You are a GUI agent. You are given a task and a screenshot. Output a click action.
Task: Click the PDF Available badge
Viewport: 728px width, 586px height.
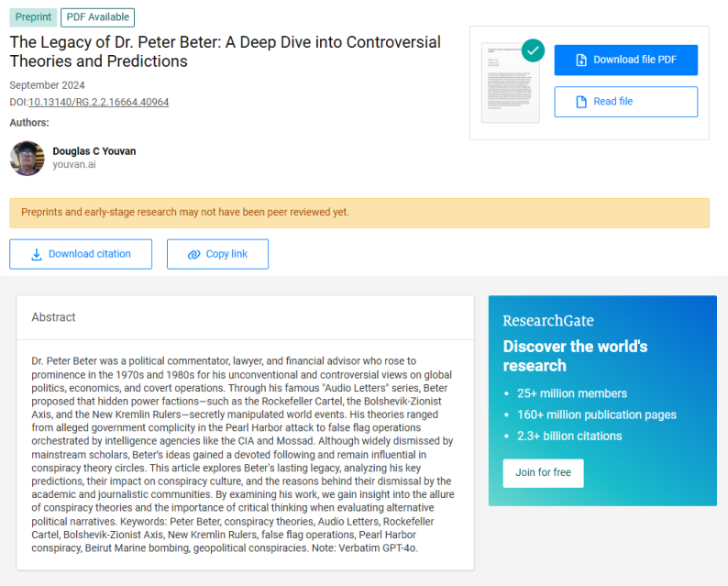coord(97,17)
